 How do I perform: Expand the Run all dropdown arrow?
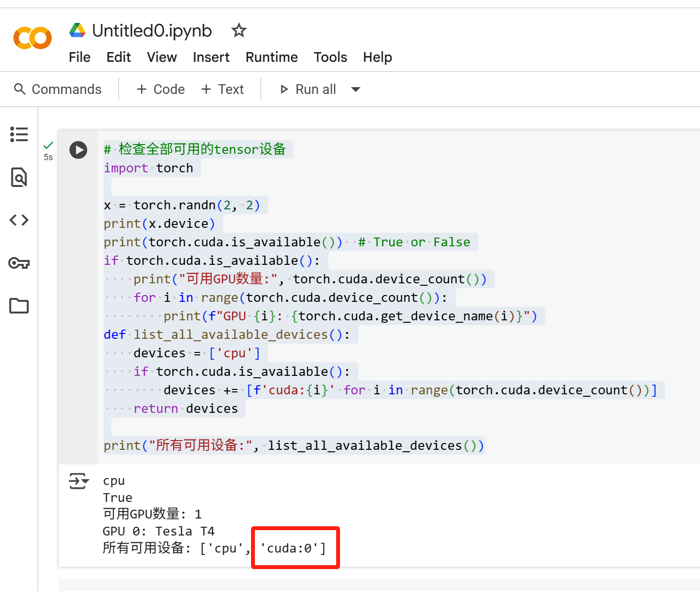click(x=356, y=90)
